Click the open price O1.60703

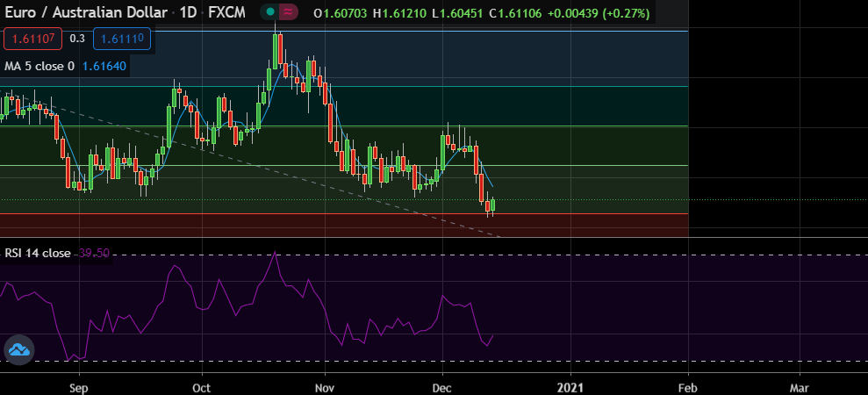[340, 13]
